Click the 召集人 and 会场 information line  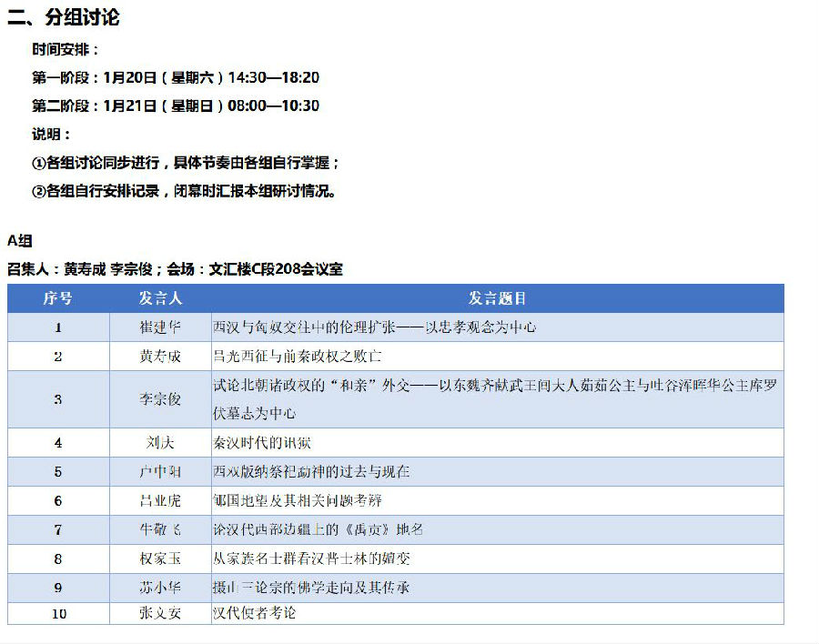pos(175,269)
